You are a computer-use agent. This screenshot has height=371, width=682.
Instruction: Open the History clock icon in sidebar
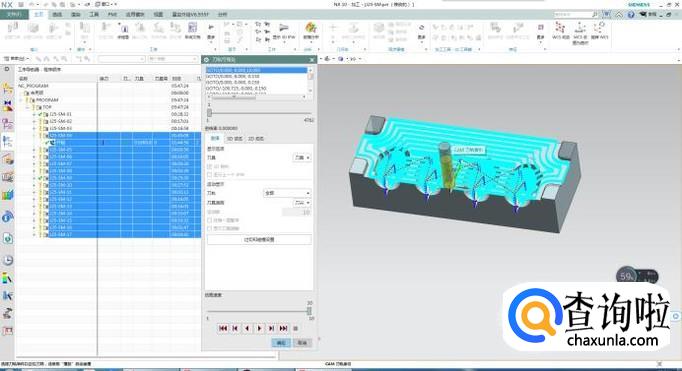(x=7, y=260)
